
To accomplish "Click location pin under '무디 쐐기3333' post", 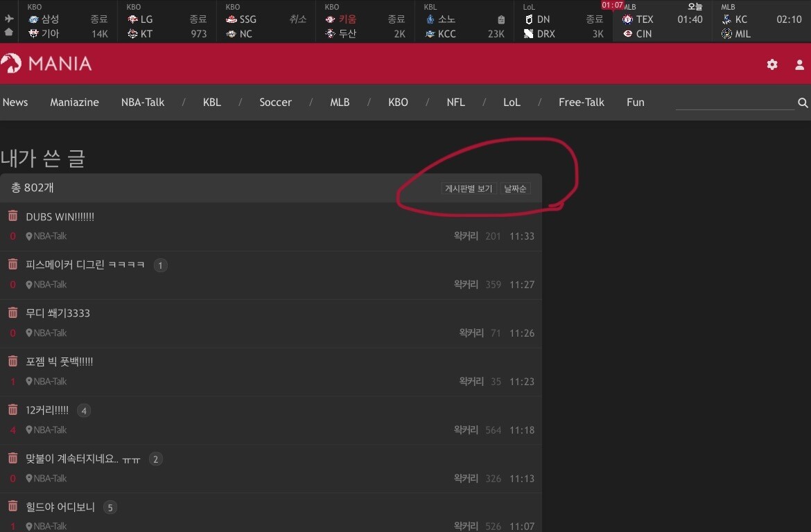I will pyautogui.click(x=29, y=333).
